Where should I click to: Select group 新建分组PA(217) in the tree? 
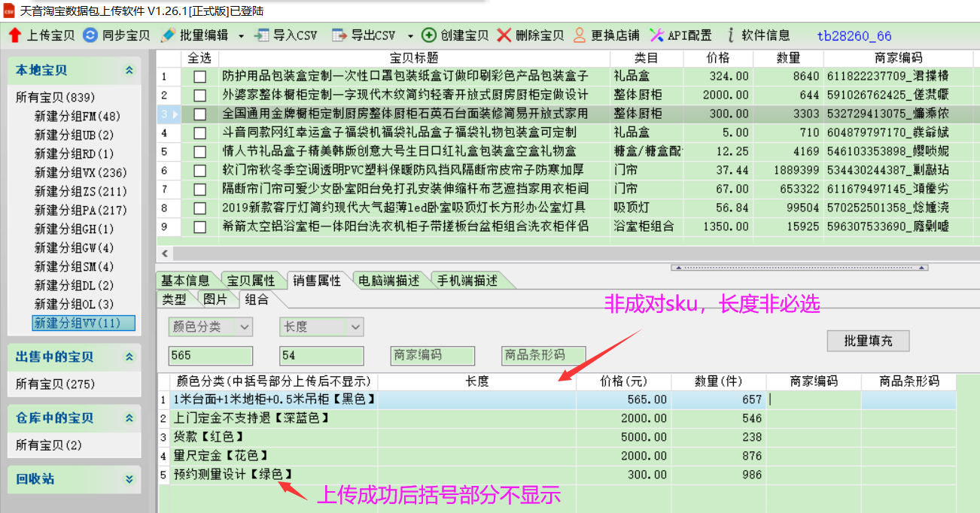coord(77,210)
